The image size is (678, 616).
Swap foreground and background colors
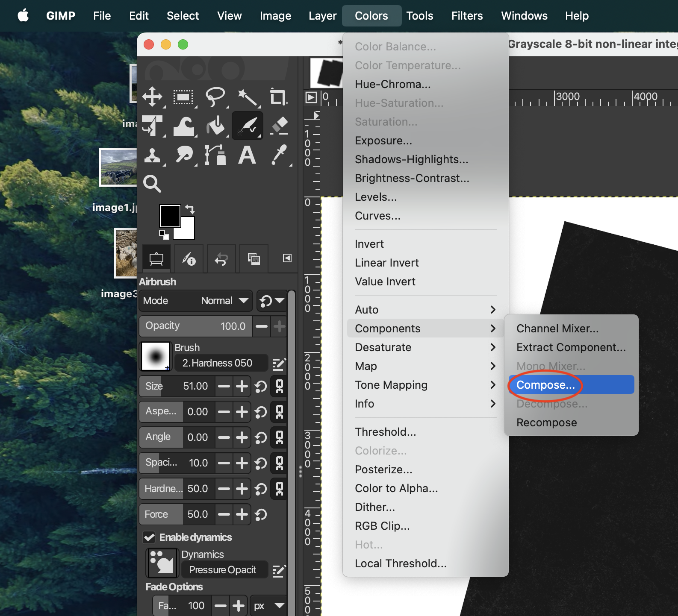[190, 209]
